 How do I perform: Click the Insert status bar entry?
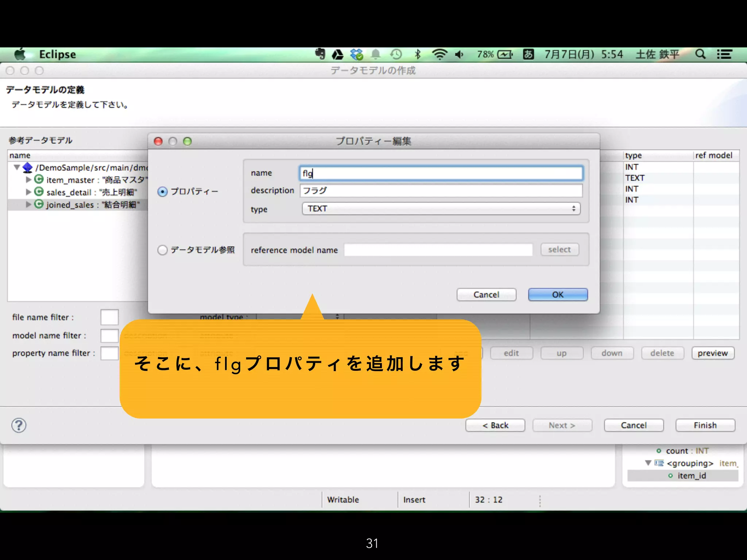coord(414,499)
